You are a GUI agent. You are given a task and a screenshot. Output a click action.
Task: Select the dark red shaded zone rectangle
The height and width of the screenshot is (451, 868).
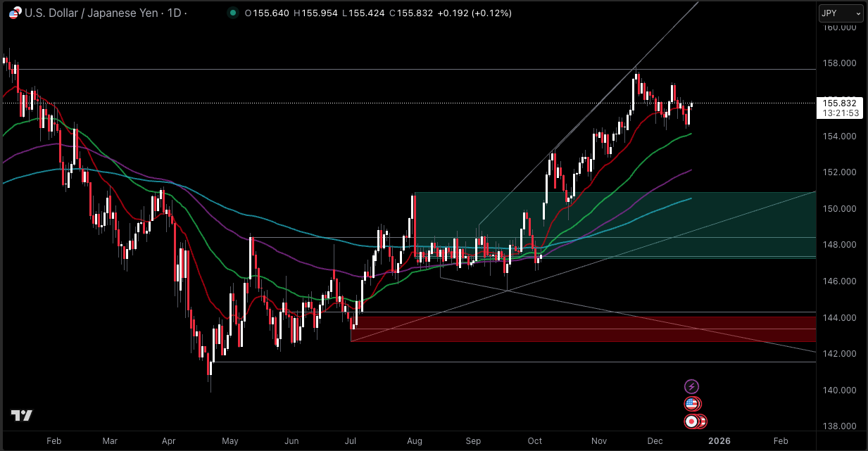click(584, 329)
